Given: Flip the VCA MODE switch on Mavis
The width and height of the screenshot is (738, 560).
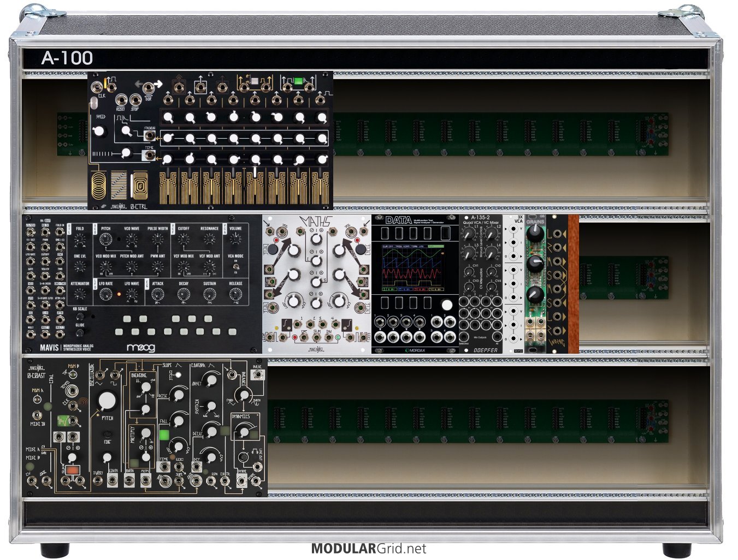Looking at the screenshot, I should tap(235, 267).
